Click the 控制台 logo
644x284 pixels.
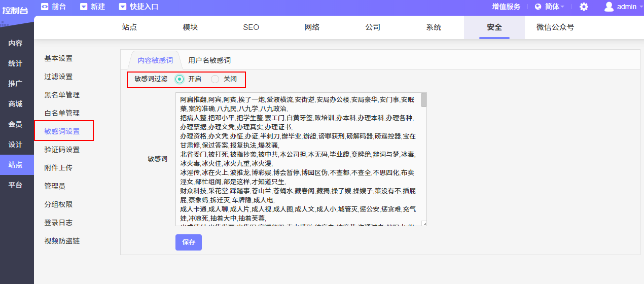point(15,9)
